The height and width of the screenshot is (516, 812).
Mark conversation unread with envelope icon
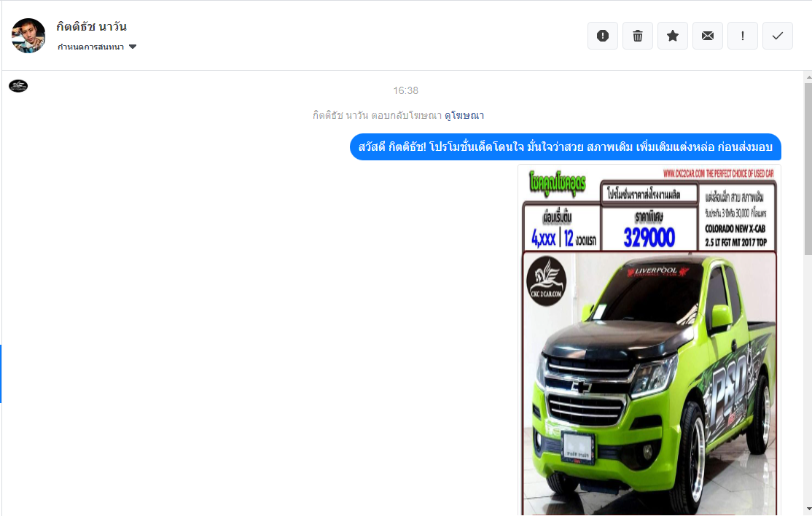click(707, 36)
